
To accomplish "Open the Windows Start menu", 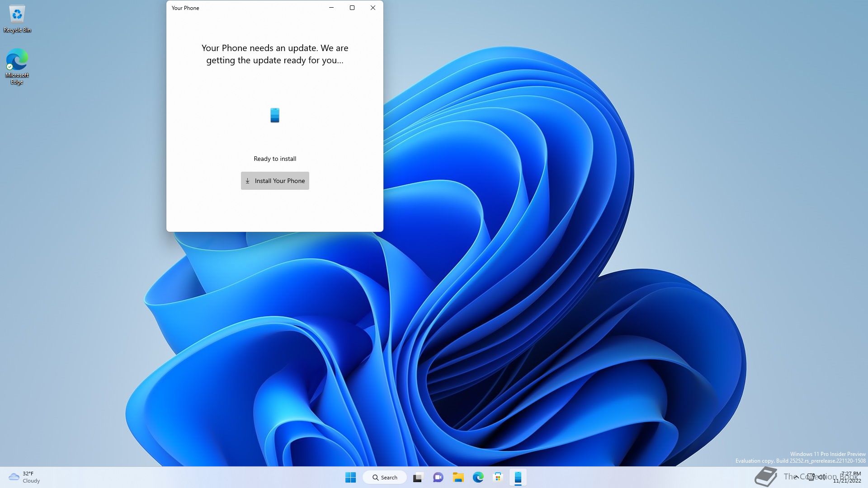I will [350, 477].
